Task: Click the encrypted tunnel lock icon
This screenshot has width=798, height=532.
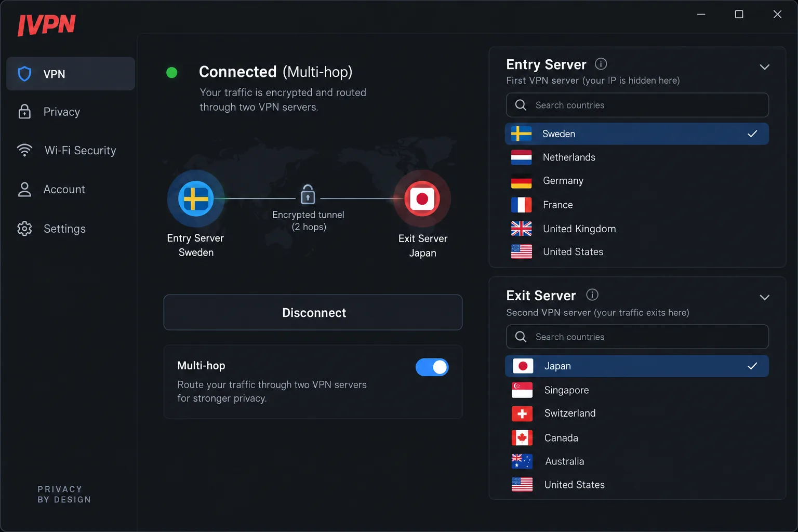Action: pos(308,194)
